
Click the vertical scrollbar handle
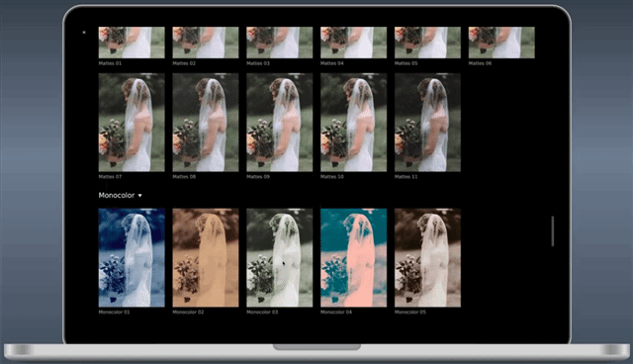[x=553, y=231]
